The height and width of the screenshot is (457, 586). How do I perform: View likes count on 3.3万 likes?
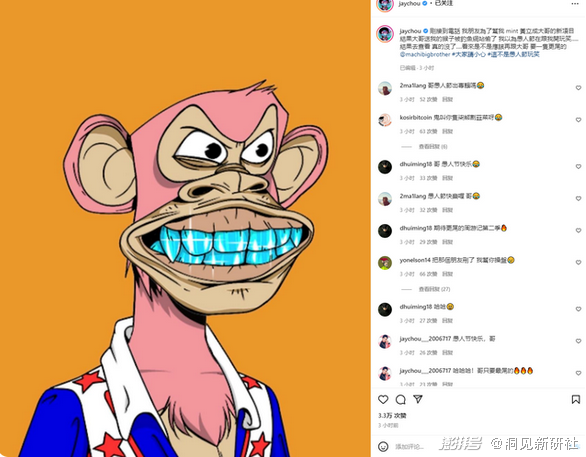click(x=392, y=416)
